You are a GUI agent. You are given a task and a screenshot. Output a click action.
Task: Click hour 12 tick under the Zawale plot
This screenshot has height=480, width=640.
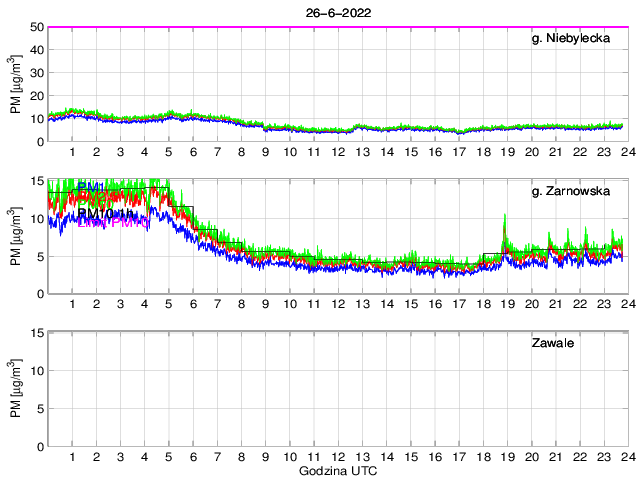337,456
